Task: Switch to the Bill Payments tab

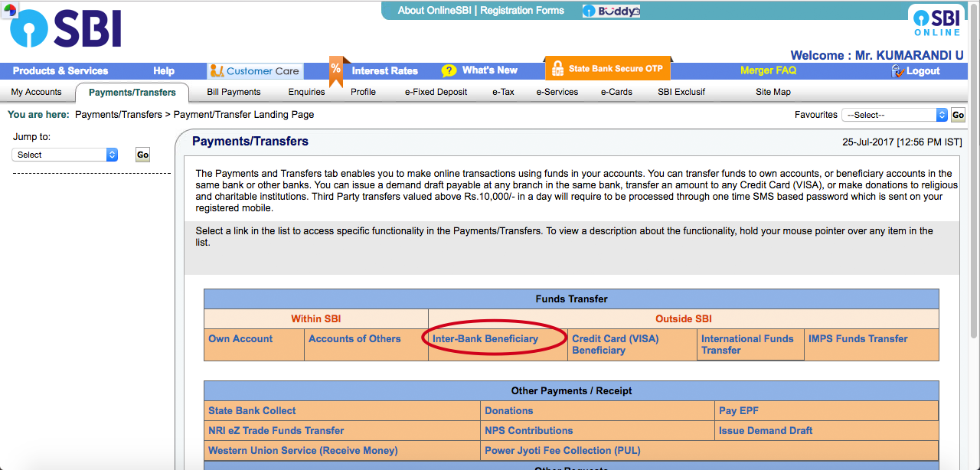Action: 234,92
